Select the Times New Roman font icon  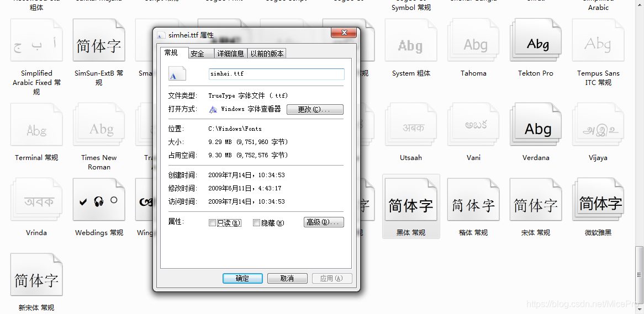tap(99, 124)
